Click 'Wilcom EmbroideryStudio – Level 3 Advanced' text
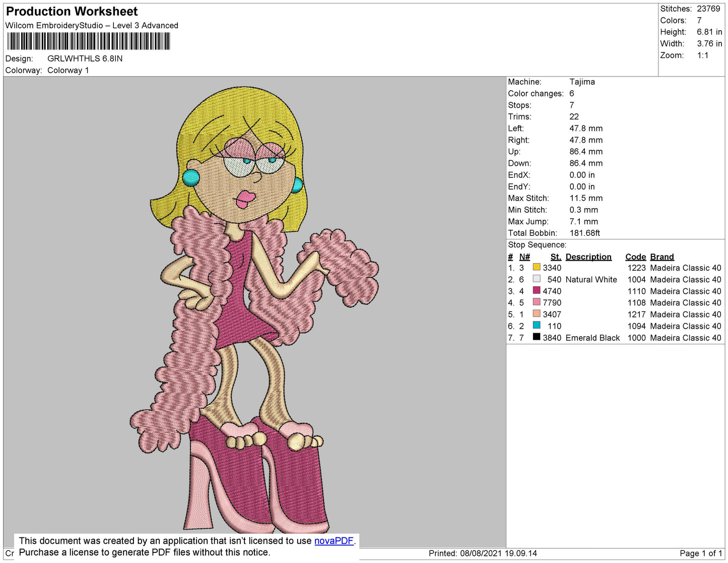 [92, 25]
